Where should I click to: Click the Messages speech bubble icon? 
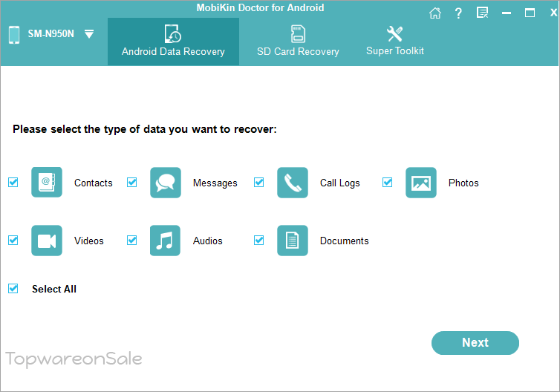166,183
